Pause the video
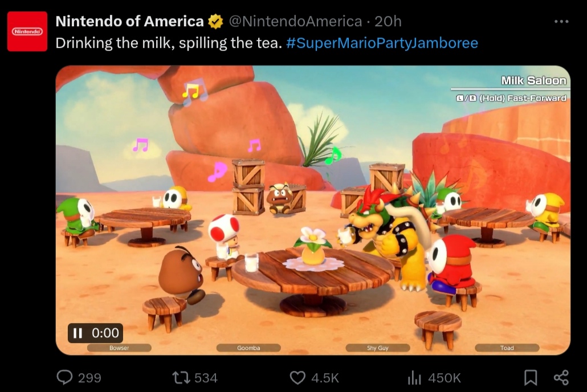Screen dimensions: 587x392 click(78, 333)
